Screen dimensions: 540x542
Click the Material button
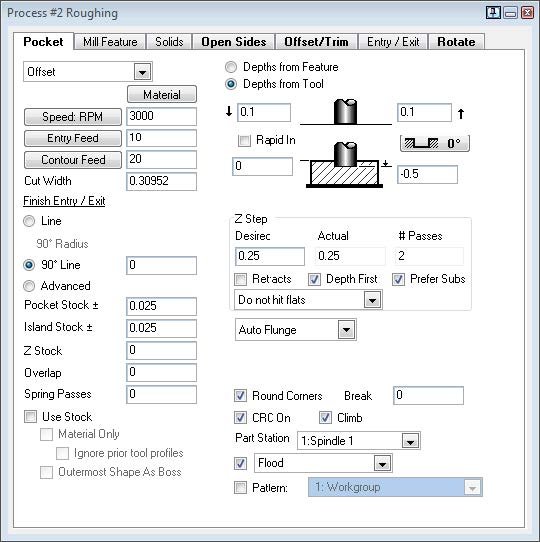point(162,94)
